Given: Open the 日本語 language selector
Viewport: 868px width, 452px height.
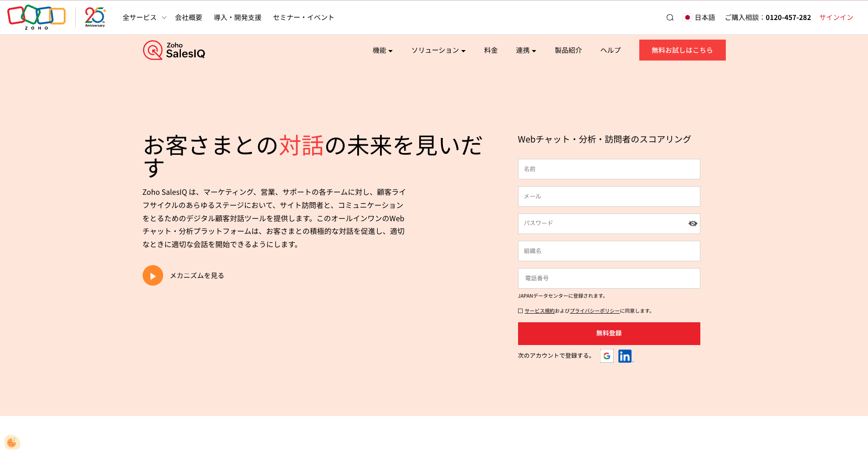Looking at the screenshot, I should tap(705, 18).
